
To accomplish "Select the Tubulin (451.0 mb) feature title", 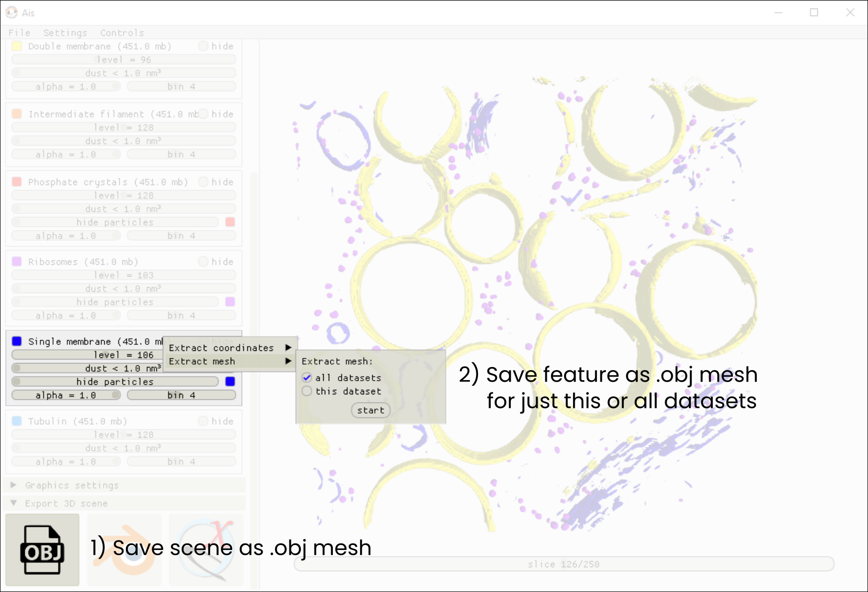I will pos(77,422).
